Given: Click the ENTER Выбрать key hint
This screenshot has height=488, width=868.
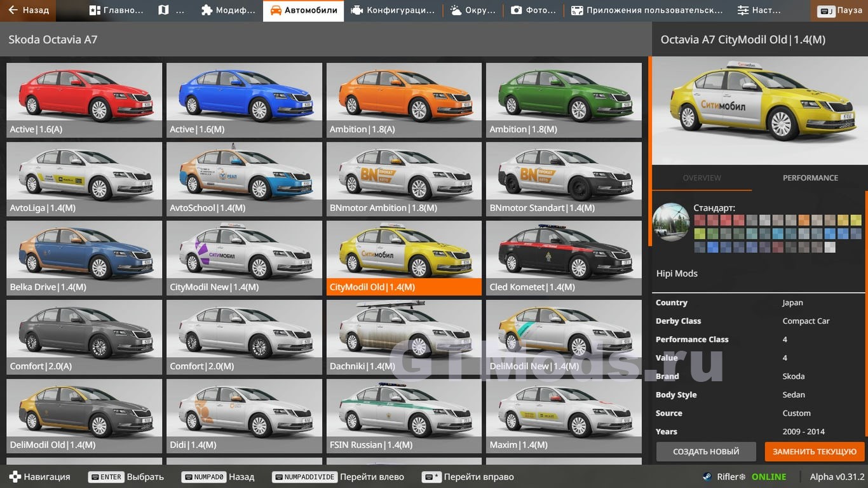Looking at the screenshot, I should pyautogui.click(x=126, y=477).
